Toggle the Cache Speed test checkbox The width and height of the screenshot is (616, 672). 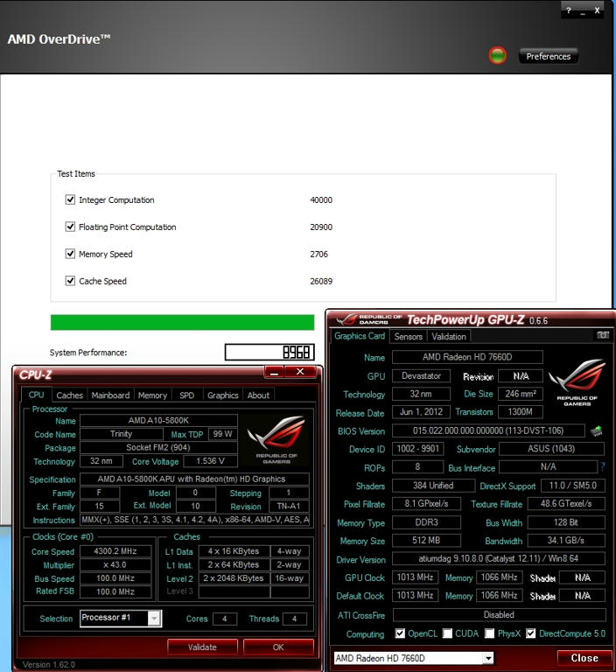click(x=70, y=281)
